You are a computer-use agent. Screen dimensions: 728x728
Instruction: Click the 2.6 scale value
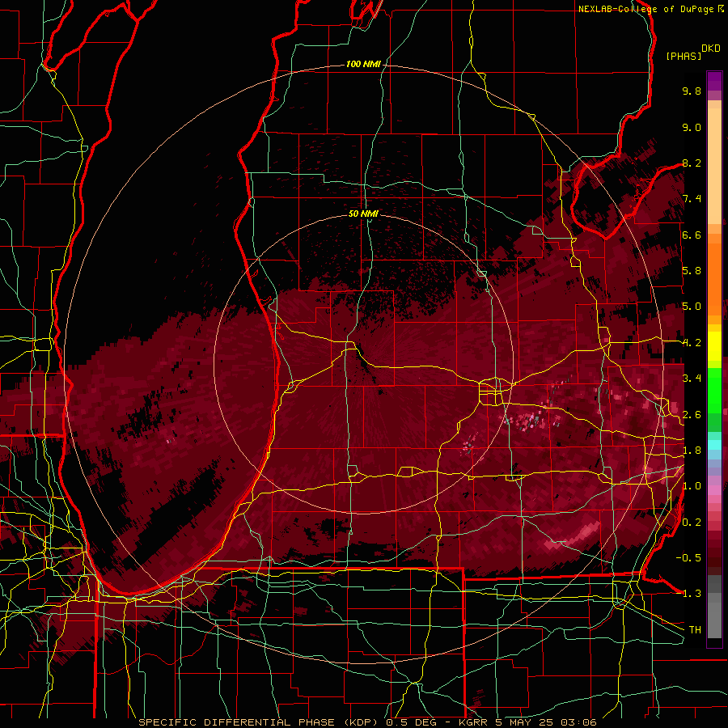tap(692, 414)
